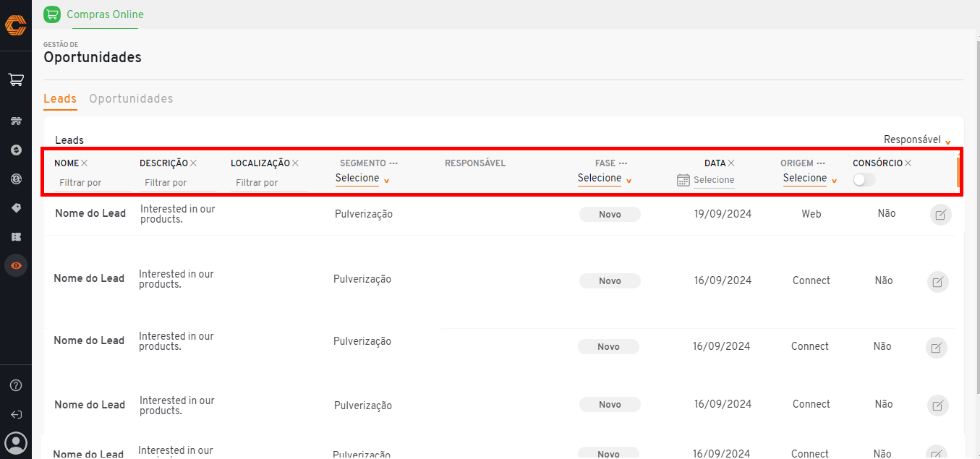Open the user profile avatar icon
Viewport: 980px width, 459px height.
coord(16,442)
